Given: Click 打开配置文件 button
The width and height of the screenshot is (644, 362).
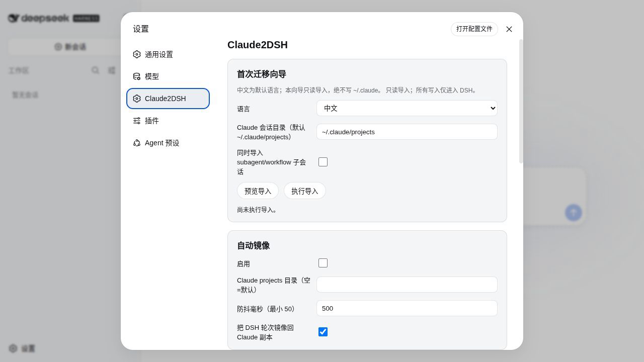Looking at the screenshot, I should 474,29.
